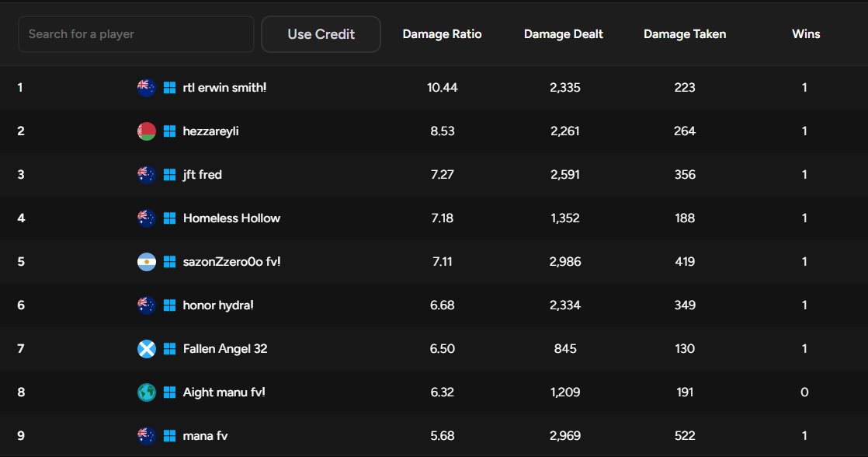
Task: Click damage ratio value 5.68
Action: pyautogui.click(x=443, y=436)
